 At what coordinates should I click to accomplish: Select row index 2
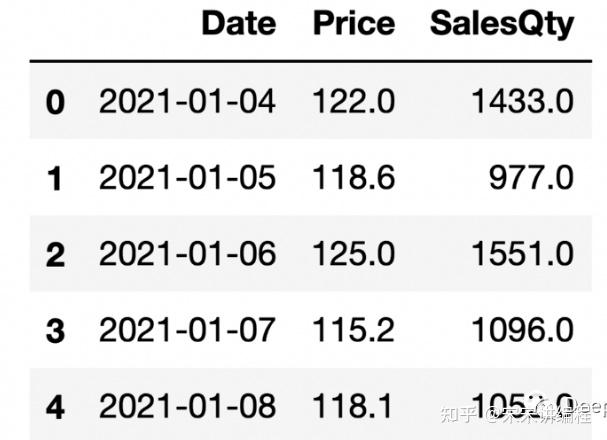click(x=55, y=254)
